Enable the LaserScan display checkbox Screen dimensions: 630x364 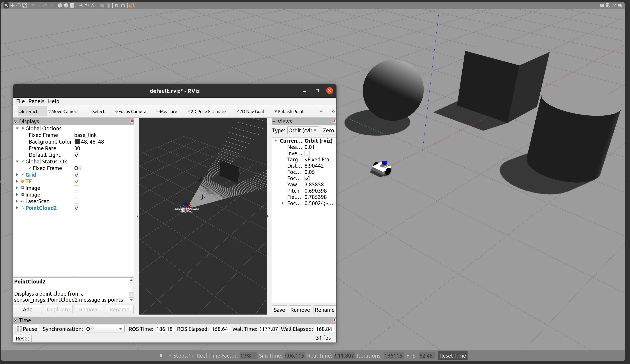coord(77,201)
